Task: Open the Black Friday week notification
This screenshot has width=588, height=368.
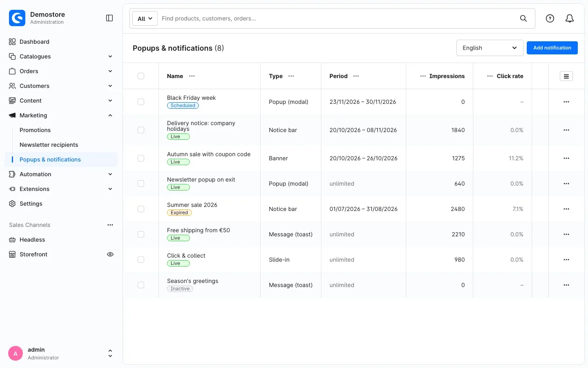Action: click(x=192, y=98)
